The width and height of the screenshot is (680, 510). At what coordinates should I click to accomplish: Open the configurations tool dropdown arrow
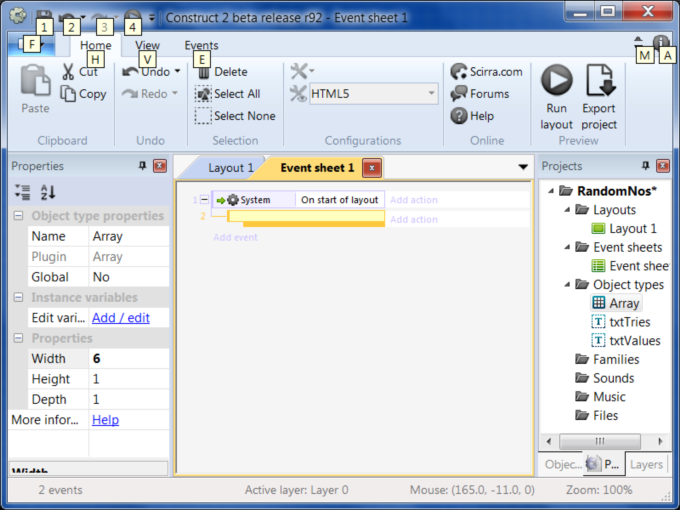point(311,70)
